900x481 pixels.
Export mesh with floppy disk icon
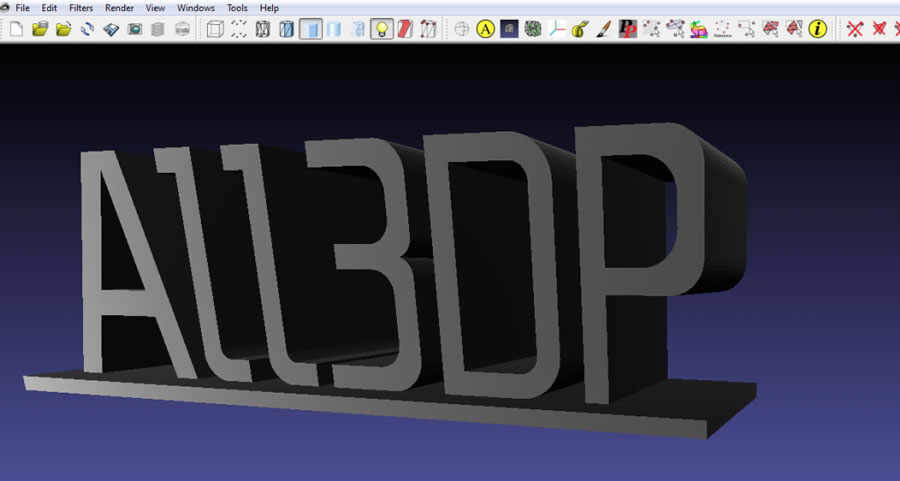[111, 29]
